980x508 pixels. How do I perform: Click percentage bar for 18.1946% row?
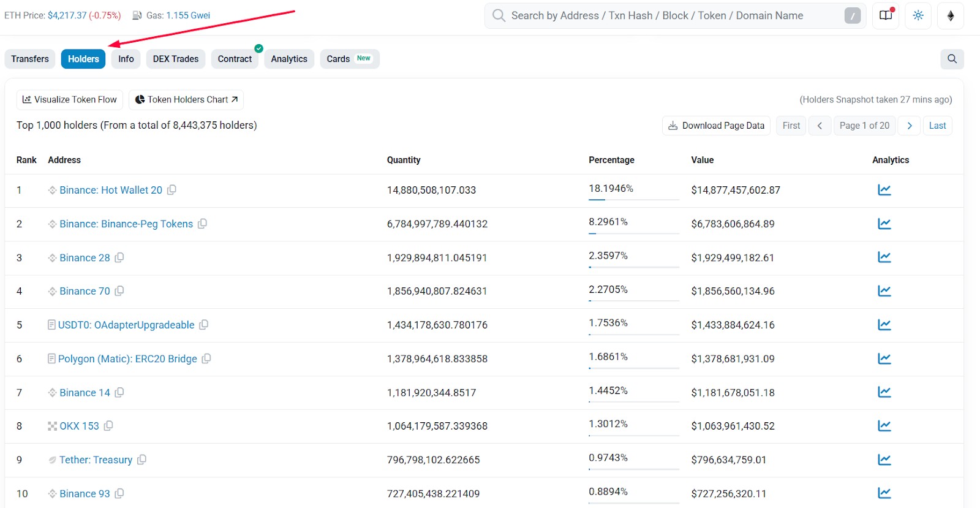[x=634, y=200]
